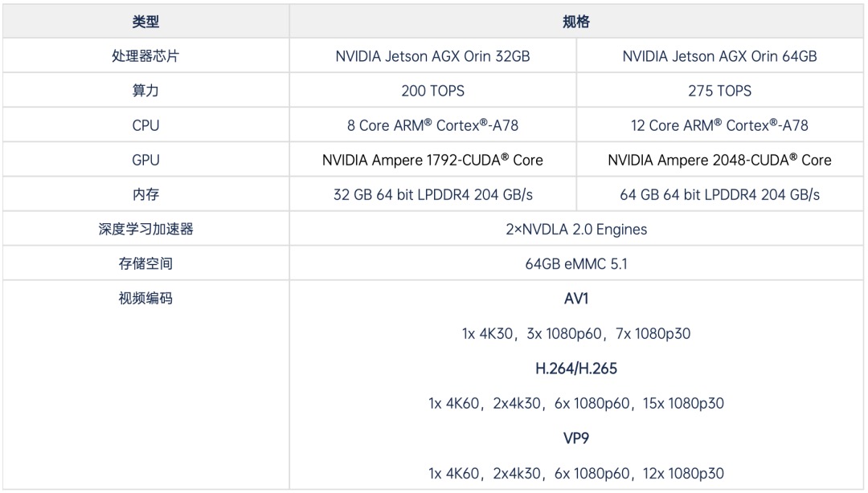Select the 内存 row label
868x493 pixels.
[x=145, y=194]
